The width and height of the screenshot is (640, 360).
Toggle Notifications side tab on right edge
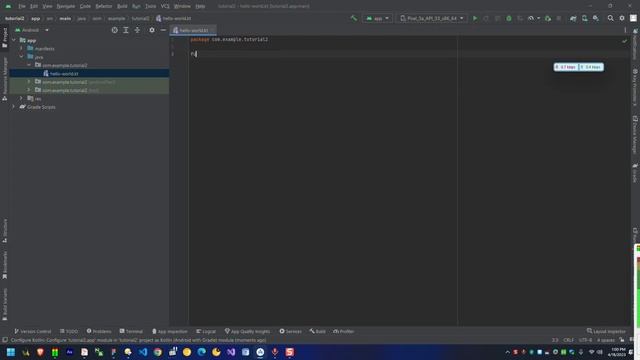coord(635,44)
